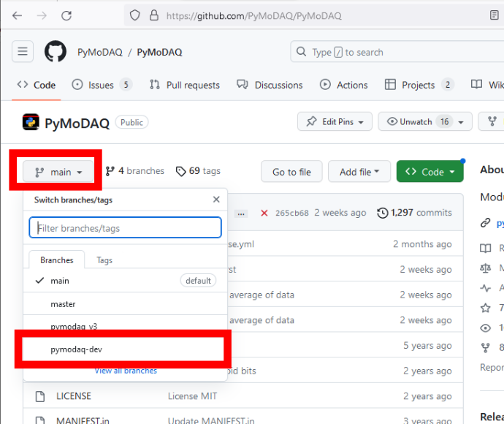Image resolution: width=504 pixels, height=424 pixels.
Task: Open the Discussions tab
Action: pos(270,85)
